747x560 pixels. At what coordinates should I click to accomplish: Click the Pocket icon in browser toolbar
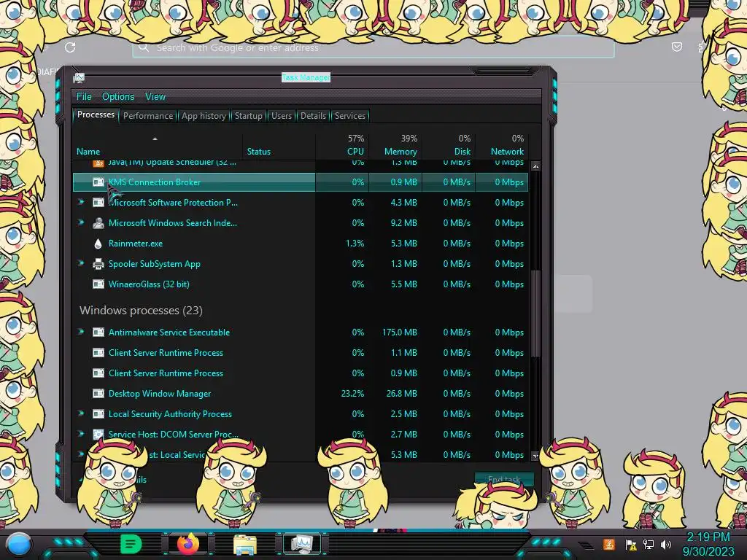click(x=676, y=47)
